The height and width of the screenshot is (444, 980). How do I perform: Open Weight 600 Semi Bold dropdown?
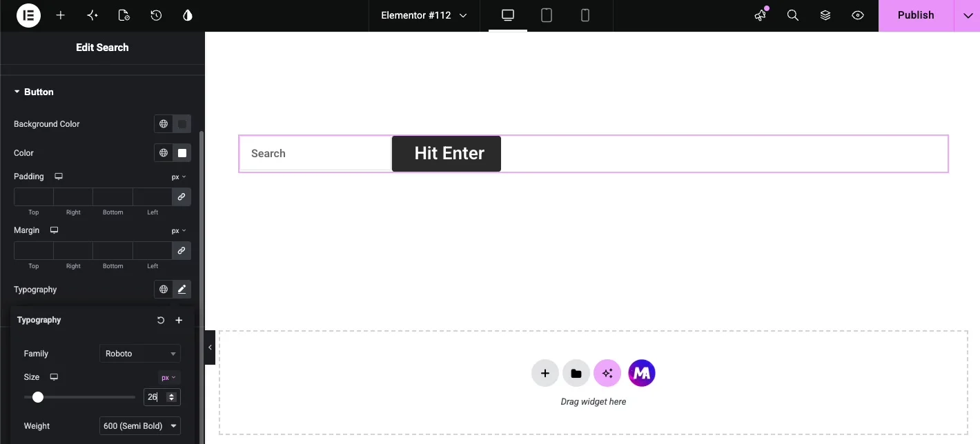click(x=140, y=426)
